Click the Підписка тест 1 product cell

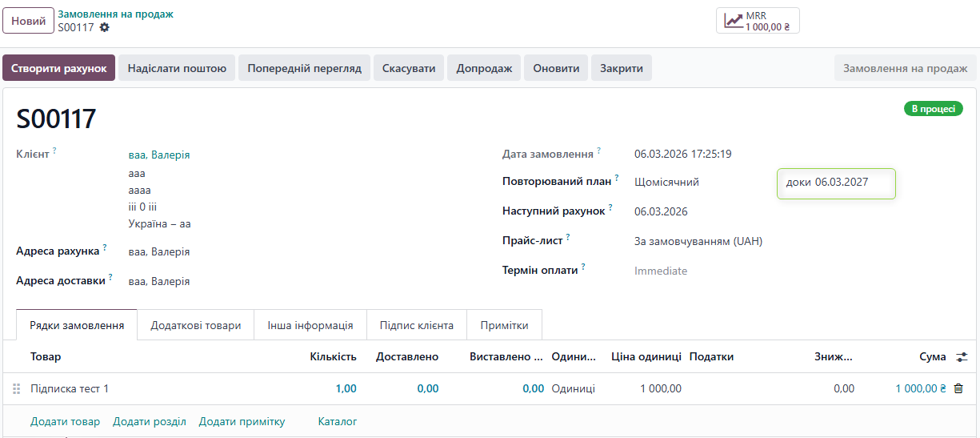(70, 388)
